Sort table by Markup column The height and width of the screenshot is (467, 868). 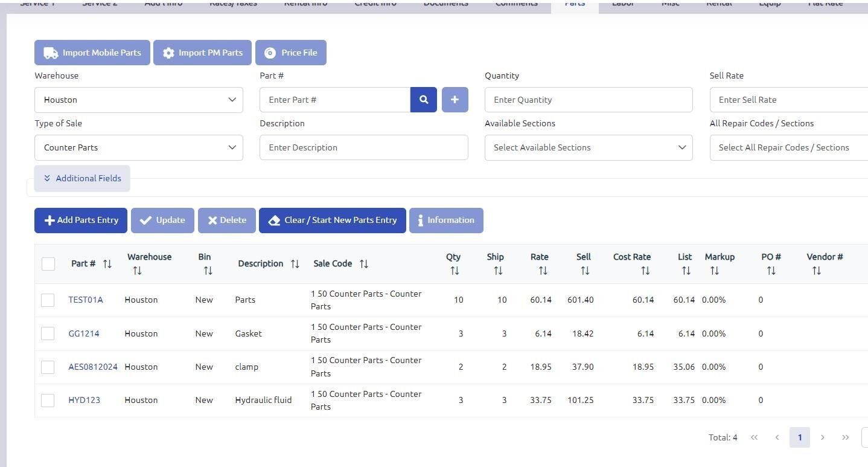(x=714, y=271)
